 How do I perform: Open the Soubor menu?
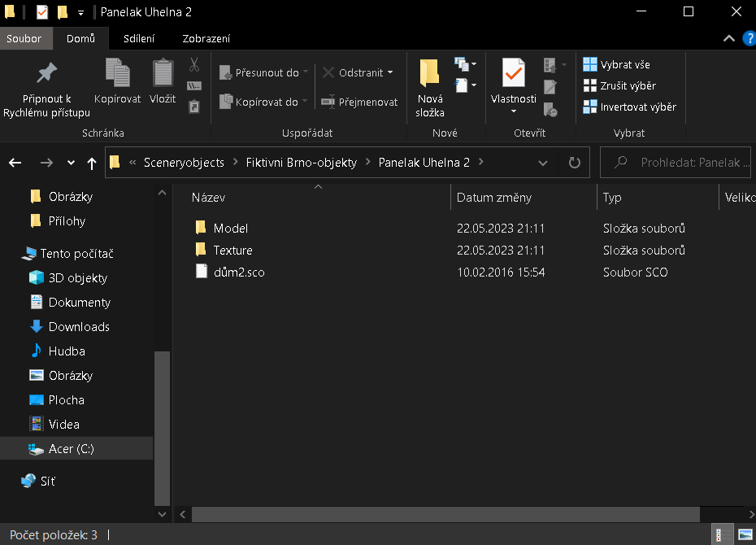(x=24, y=38)
